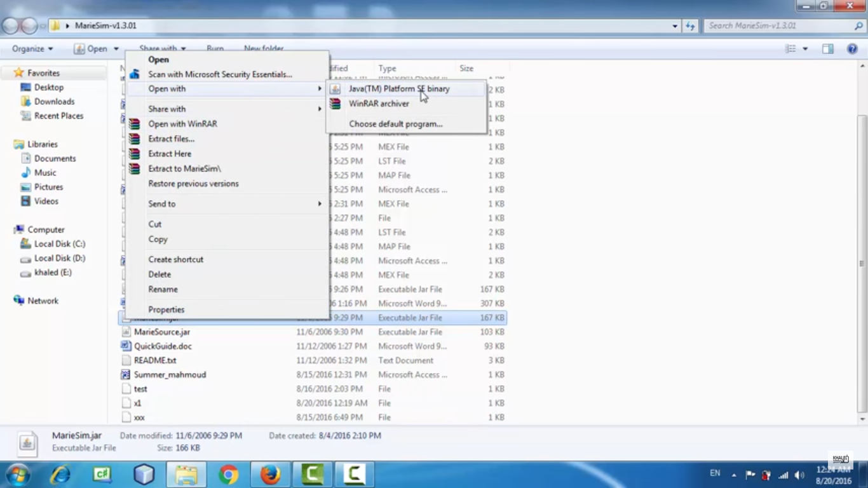Image resolution: width=868 pixels, height=488 pixels.
Task: Click WinRAR archiver books icon in submenu
Action: [x=335, y=104]
